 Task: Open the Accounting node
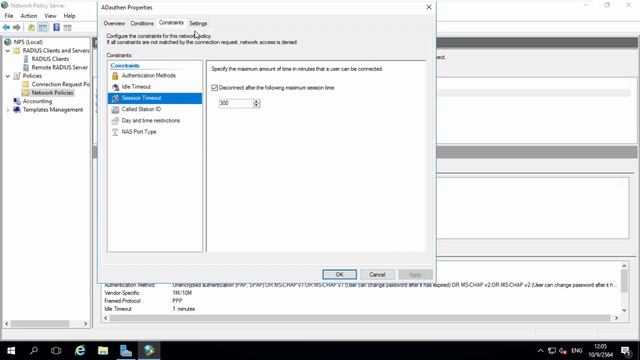tap(37, 101)
